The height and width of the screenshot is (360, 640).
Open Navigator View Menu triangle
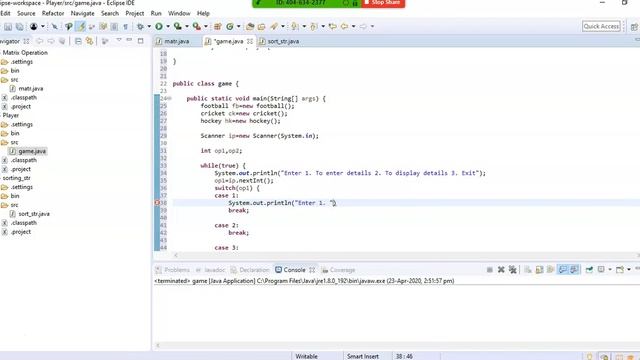tap(119, 40)
